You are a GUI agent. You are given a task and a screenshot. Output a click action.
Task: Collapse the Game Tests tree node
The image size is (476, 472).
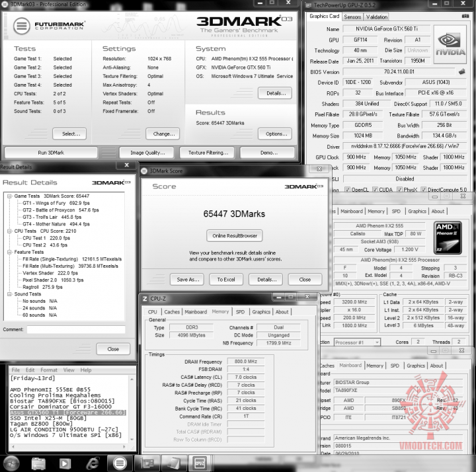(x=9, y=196)
